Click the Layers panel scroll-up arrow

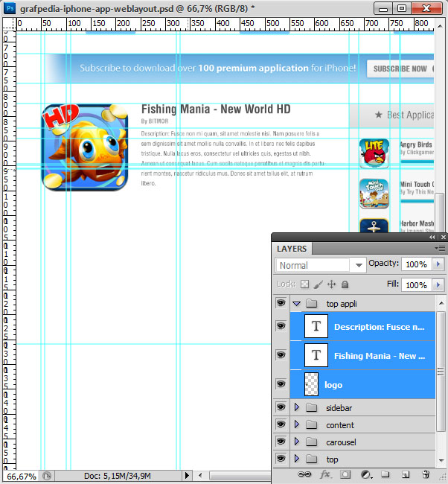[x=441, y=303]
